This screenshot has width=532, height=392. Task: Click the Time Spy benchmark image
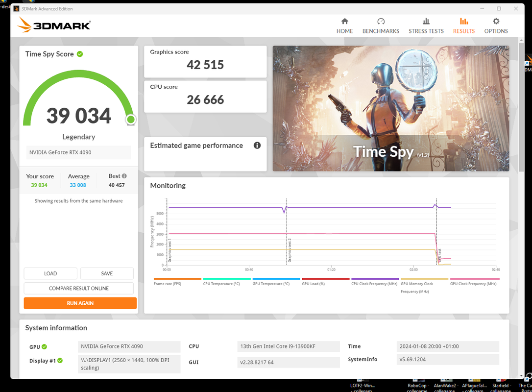[x=391, y=108]
